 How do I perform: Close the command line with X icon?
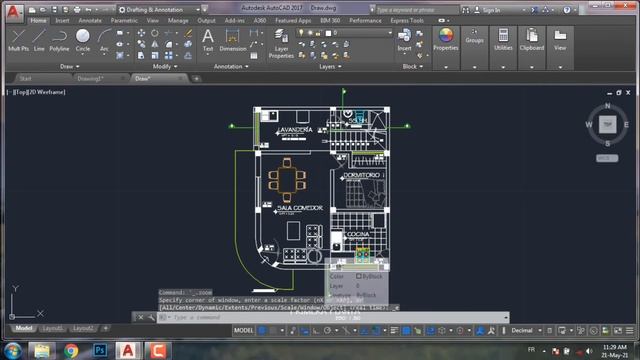point(140,317)
